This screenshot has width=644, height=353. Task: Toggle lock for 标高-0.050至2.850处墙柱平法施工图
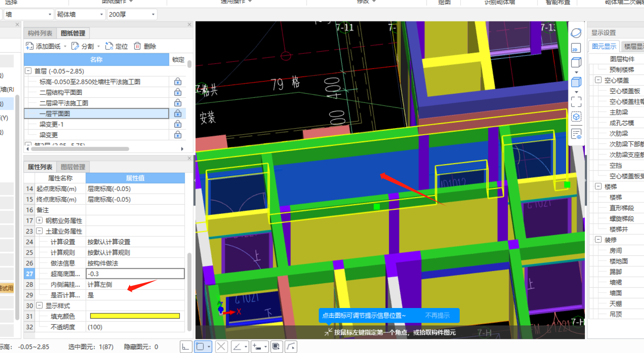(177, 82)
